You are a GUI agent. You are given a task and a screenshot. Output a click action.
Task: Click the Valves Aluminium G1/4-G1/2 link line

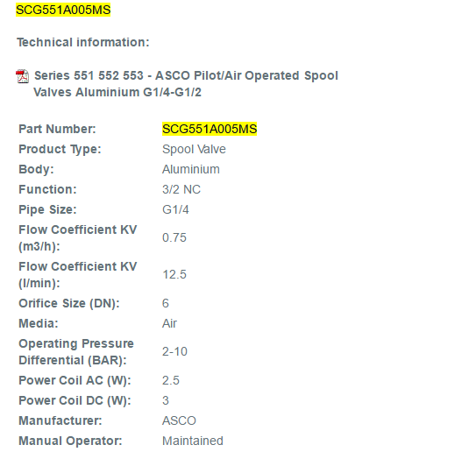(117, 92)
